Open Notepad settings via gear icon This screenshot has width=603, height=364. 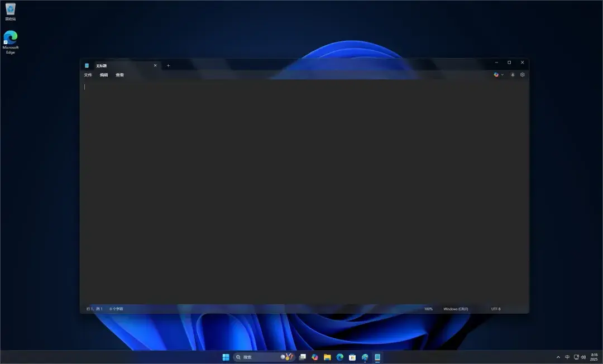[x=522, y=74]
